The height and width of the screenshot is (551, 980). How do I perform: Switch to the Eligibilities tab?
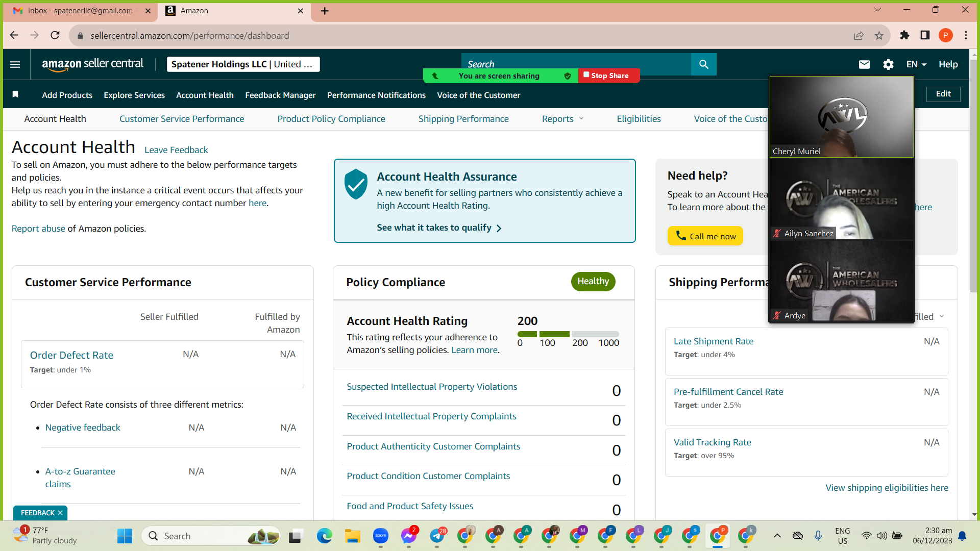639,119
